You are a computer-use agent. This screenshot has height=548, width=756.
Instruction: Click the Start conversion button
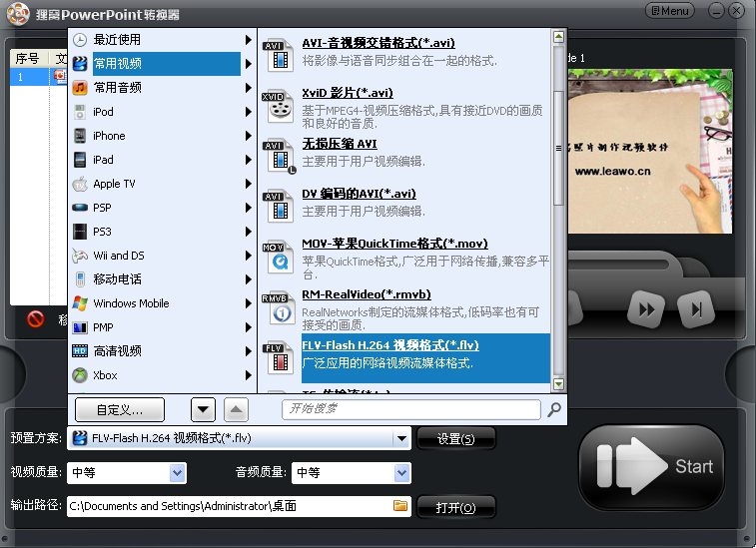point(651,466)
